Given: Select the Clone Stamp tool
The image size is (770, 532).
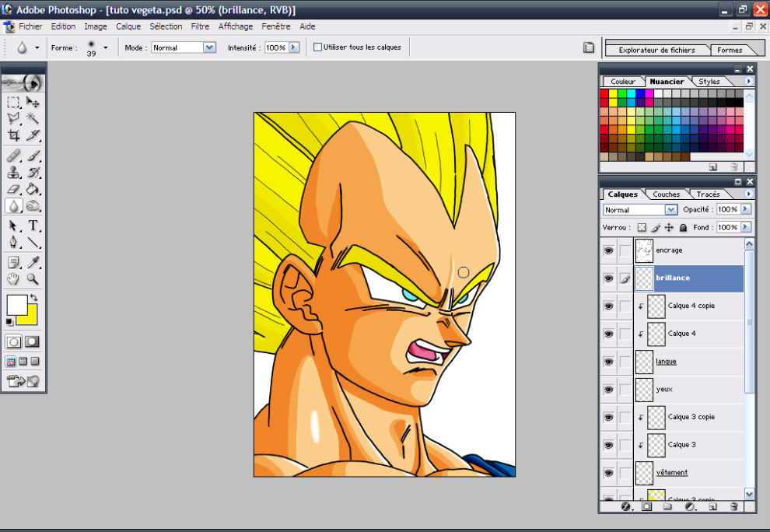Looking at the screenshot, I should click(x=13, y=173).
